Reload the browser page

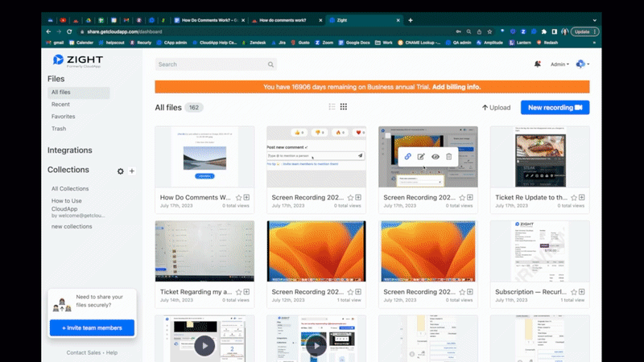pyautogui.click(x=69, y=31)
